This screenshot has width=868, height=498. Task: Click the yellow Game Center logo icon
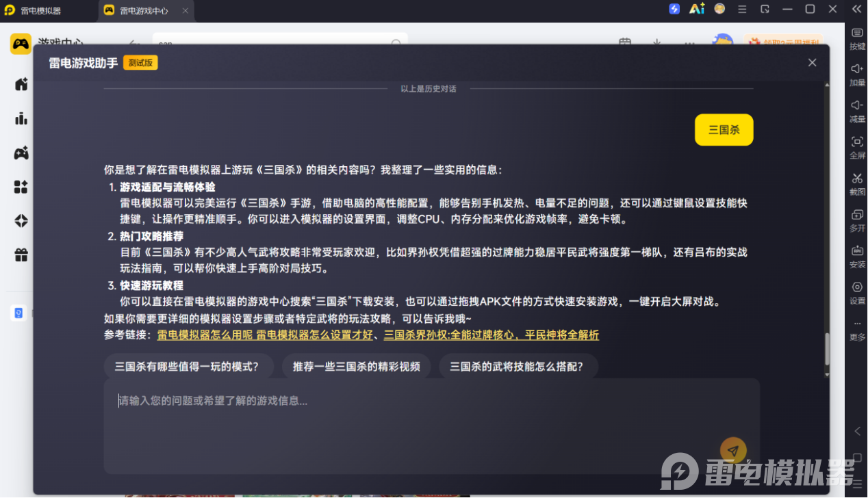coord(21,44)
